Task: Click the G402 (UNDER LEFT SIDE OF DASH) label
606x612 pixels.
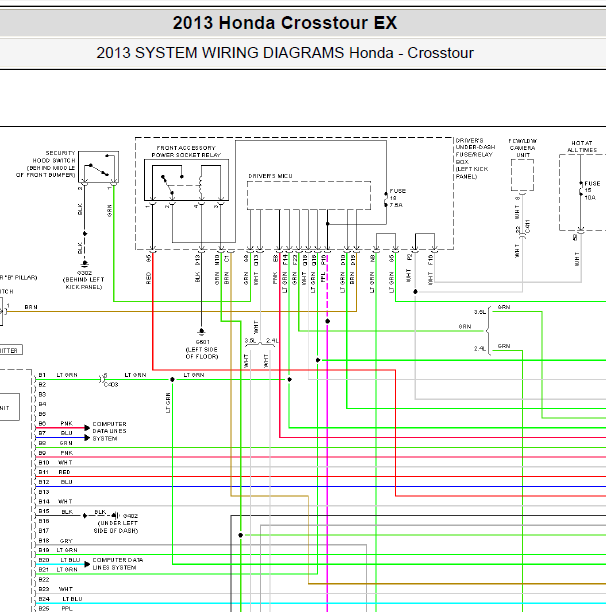Action: coord(117,523)
